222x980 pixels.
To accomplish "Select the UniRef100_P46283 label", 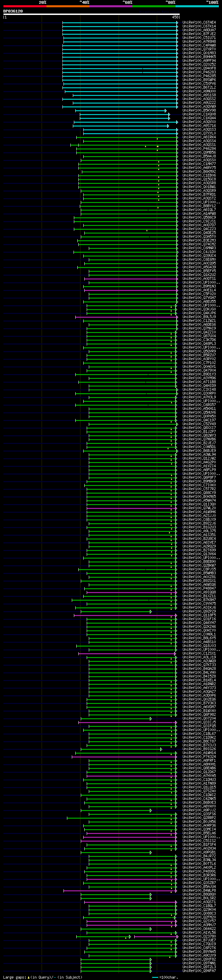I will click(x=199, y=72).
